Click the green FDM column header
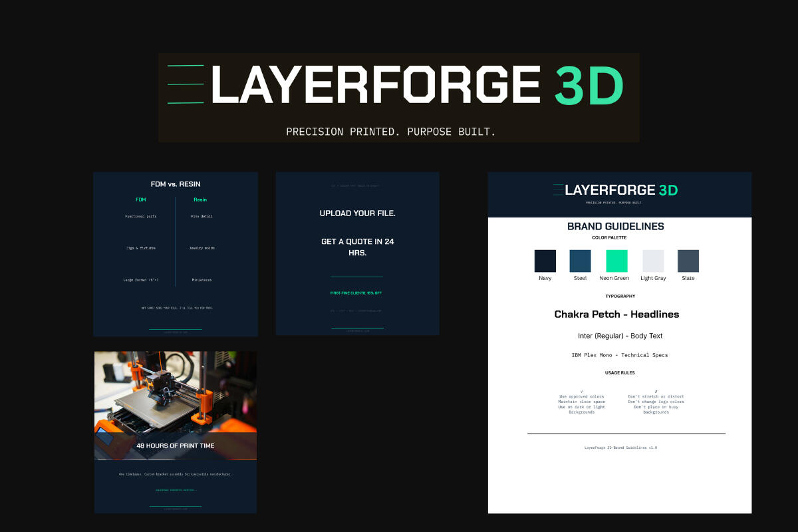The height and width of the screenshot is (532, 798). pos(141,199)
